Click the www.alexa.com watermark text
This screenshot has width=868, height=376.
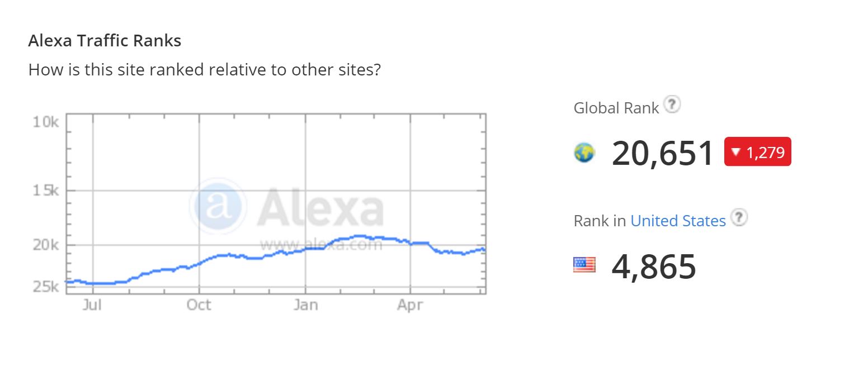[x=320, y=244]
